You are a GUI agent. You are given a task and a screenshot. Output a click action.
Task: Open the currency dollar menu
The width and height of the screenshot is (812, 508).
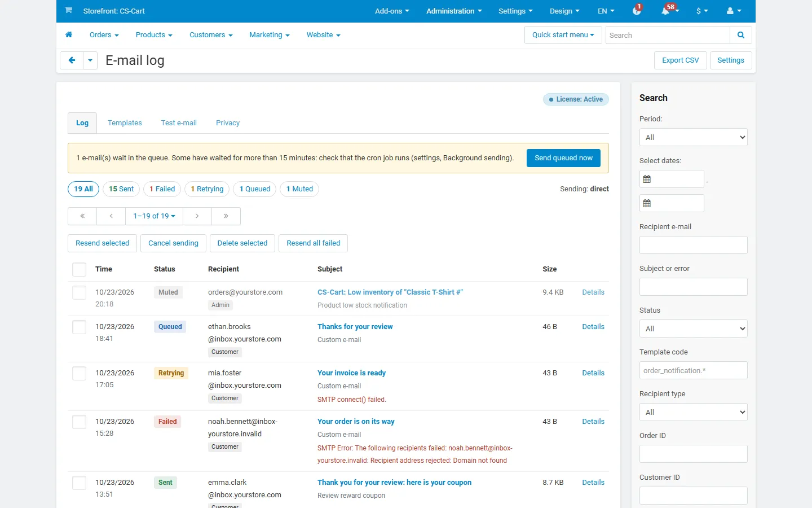click(x=702, y=11)
